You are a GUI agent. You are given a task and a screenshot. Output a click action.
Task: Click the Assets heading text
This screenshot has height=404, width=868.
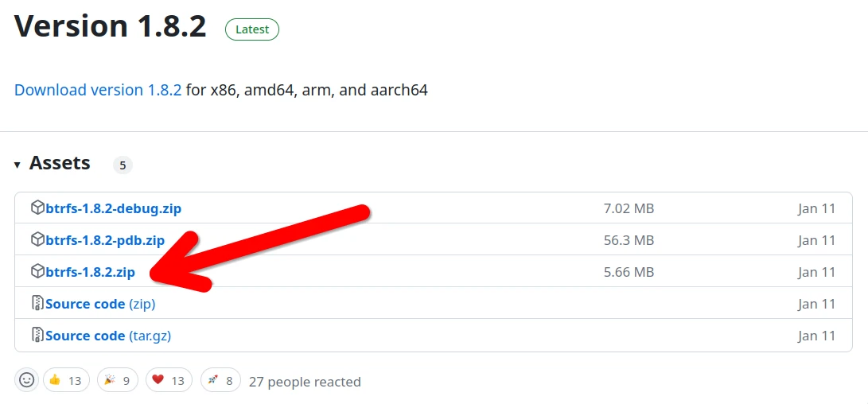point(60,164)
